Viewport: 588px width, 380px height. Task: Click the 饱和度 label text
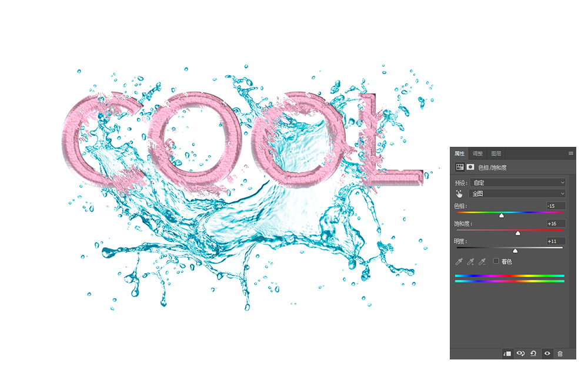point(463,224)
